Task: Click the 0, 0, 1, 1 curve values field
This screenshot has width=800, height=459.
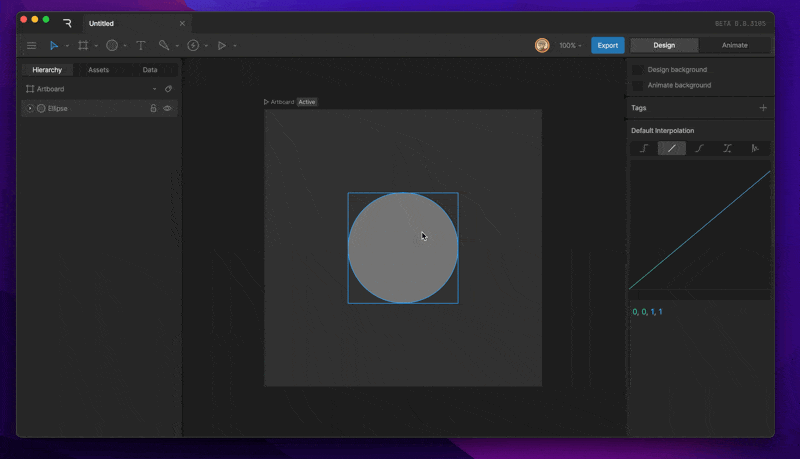Action: tap(647, 312)
